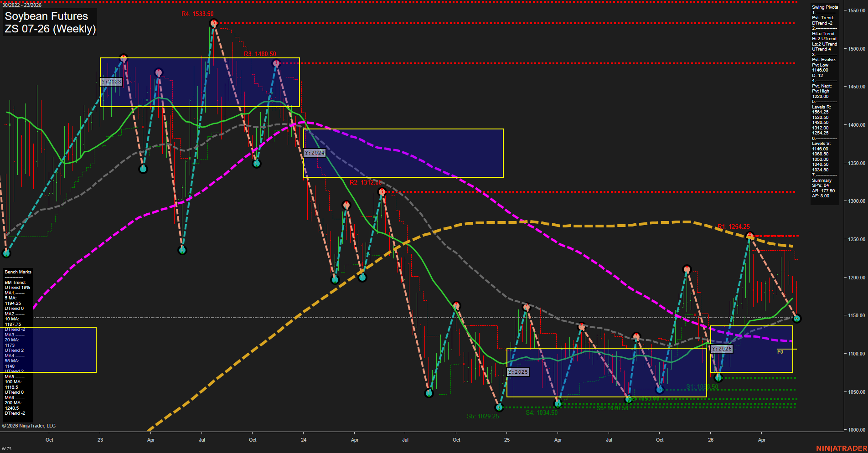Click the 1100.00 price axis label

[x=857, y=354]
